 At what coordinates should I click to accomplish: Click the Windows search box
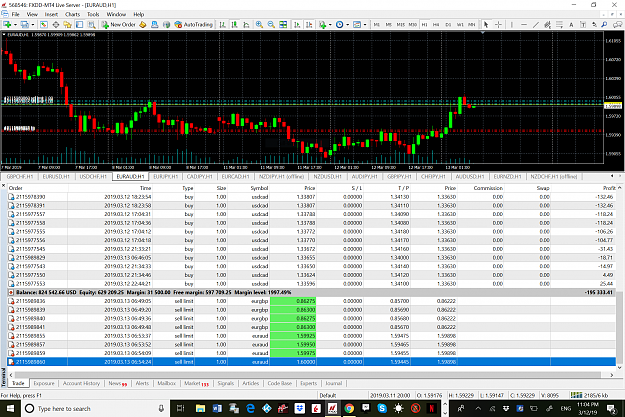pos(95,409)
